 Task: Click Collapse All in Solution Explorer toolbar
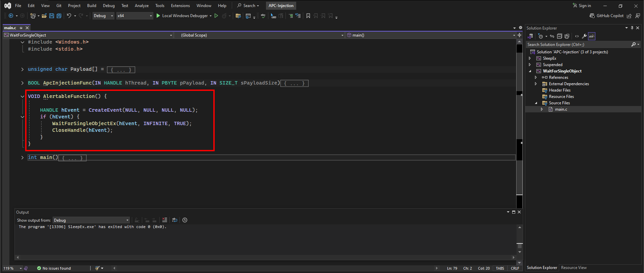pos(559,36)
